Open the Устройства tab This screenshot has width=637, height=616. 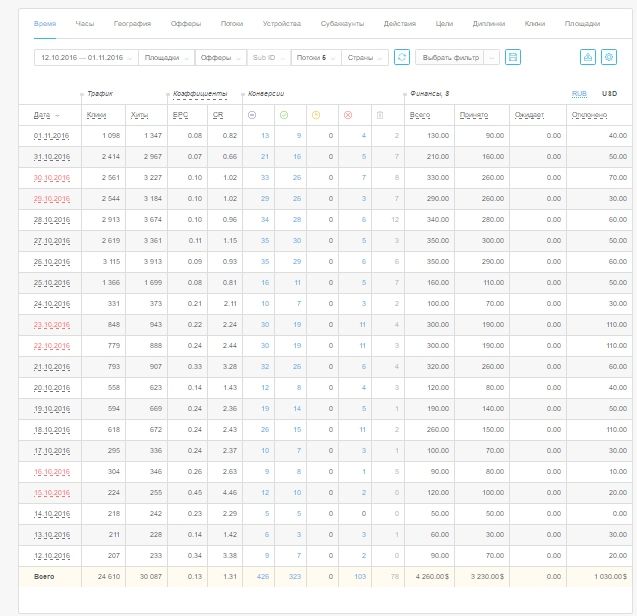point(282,24)
